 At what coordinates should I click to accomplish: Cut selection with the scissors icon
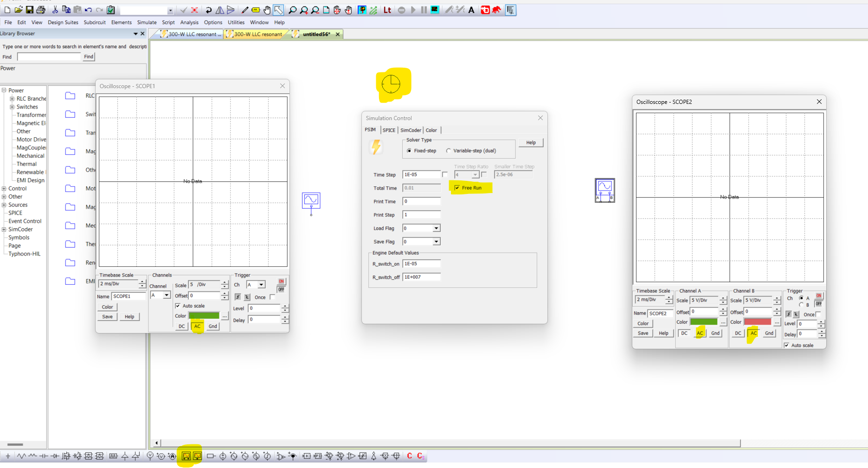click(55, 10)
